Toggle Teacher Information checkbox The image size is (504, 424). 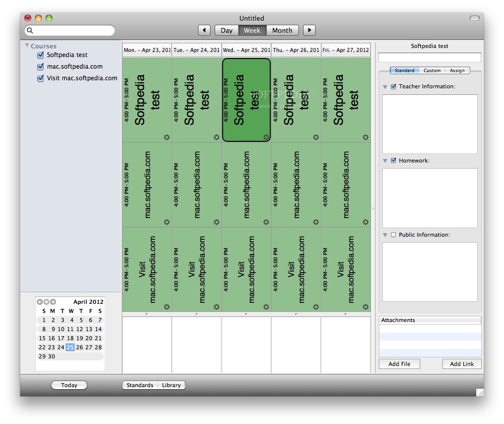(393, 86)
